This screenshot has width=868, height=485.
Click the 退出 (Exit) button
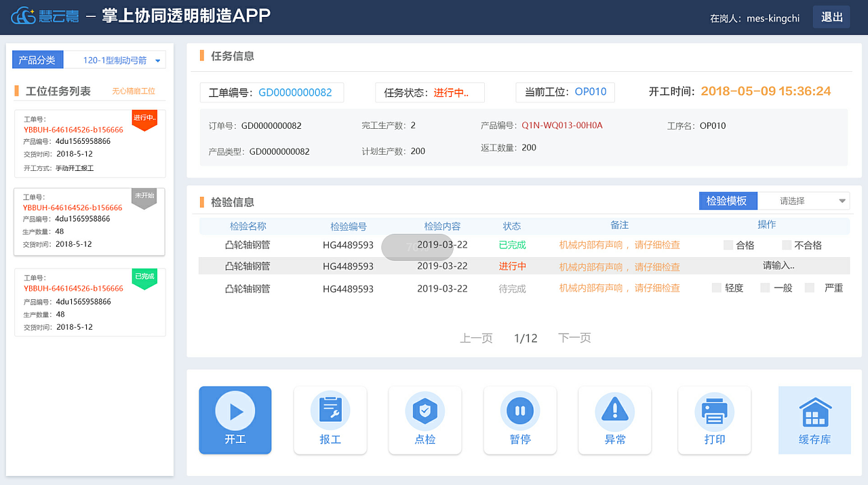[x=831, y=17]
